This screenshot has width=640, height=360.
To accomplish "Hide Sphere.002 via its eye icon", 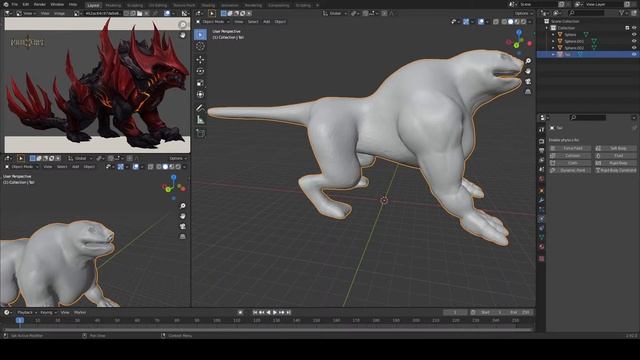I will (634, 48).
